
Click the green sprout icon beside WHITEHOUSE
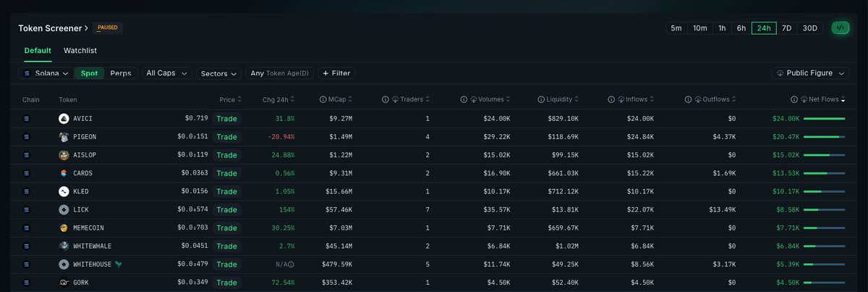(x=119, y=264)
